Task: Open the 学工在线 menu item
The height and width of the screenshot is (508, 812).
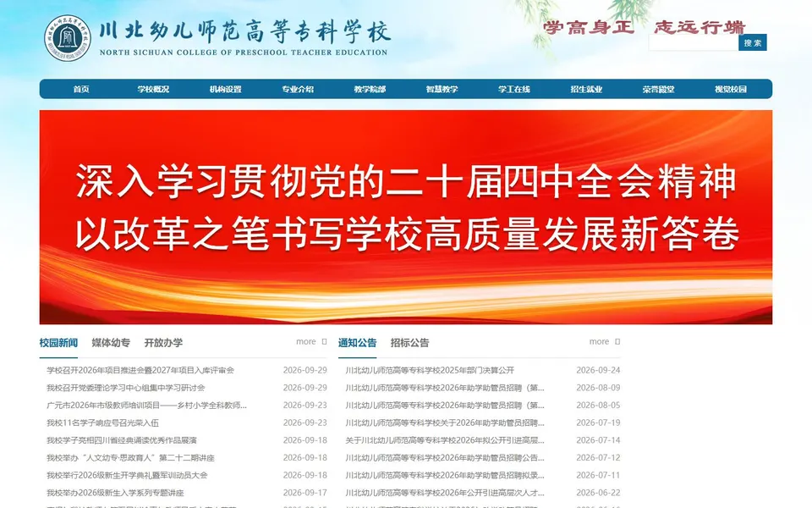Action: coord(514,89)
